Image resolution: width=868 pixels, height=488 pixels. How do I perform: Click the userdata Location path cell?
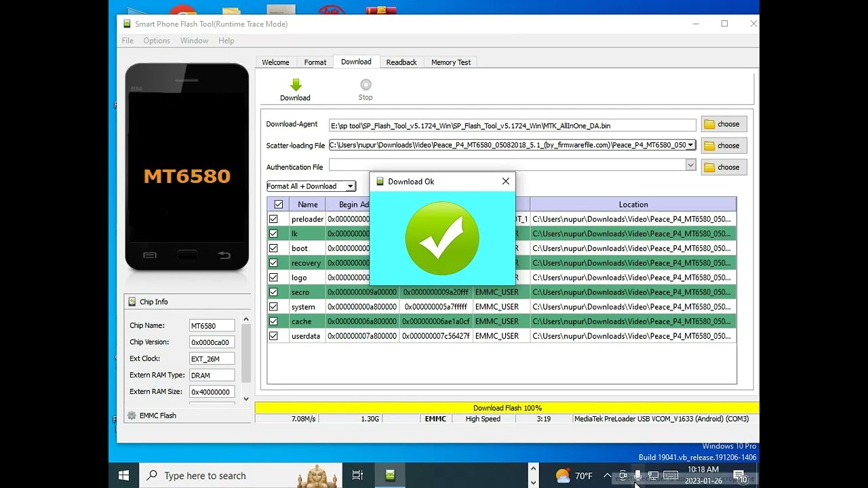[632, 335]
